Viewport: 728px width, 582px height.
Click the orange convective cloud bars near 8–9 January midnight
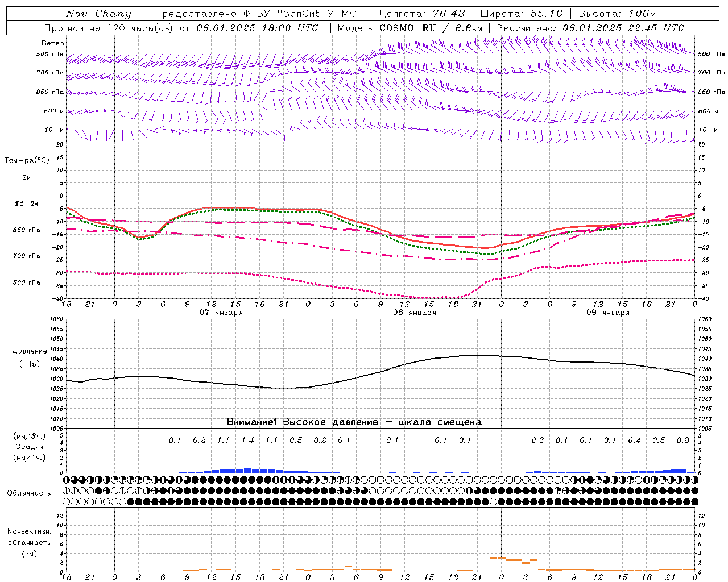click(x=514, y=560)
